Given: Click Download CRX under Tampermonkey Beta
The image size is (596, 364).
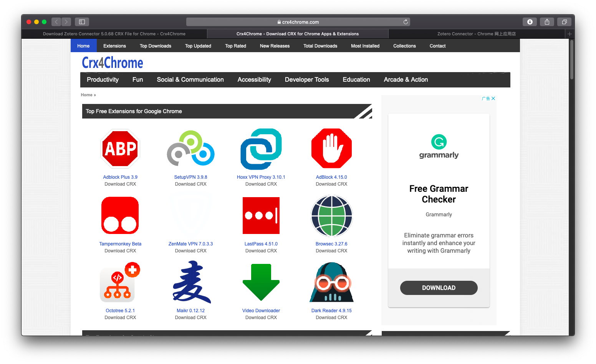Looking at the screenshot, I should [x=120, y=251].
